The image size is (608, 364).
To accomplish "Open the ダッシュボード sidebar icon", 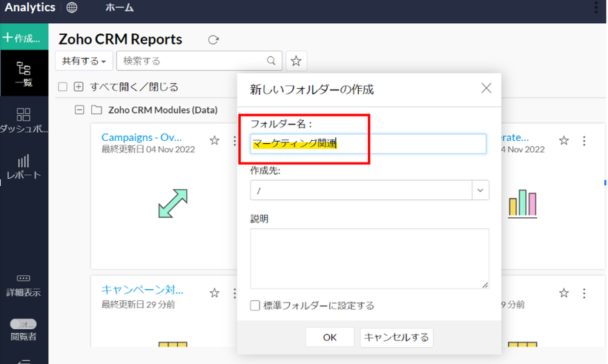I will tap(24, 120).
